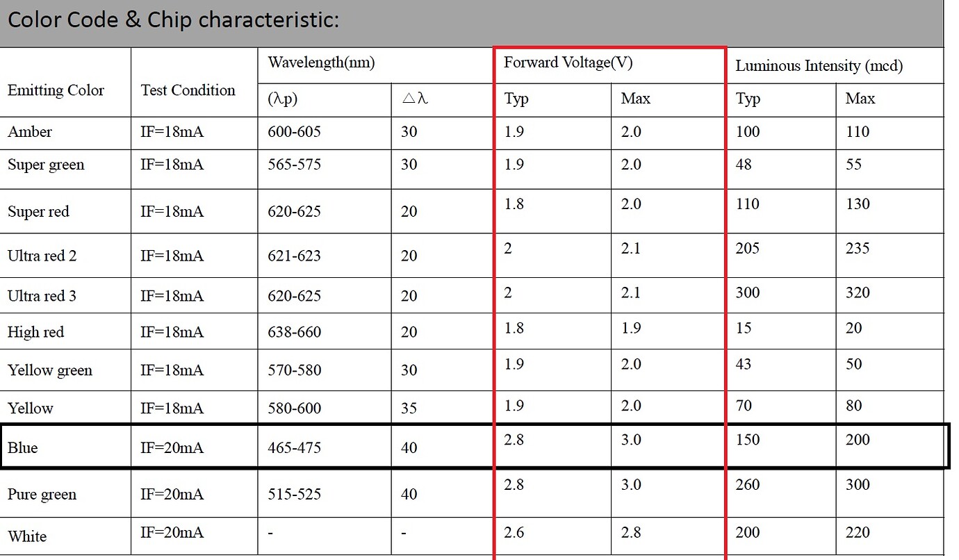Viewport: 959px width, 560px height.
Task: Select Ultra red 3 intensity 300
Action: [x=748, y=293]
